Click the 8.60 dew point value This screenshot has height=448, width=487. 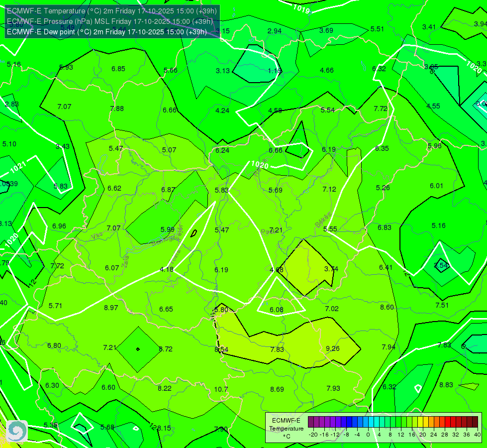387,307
